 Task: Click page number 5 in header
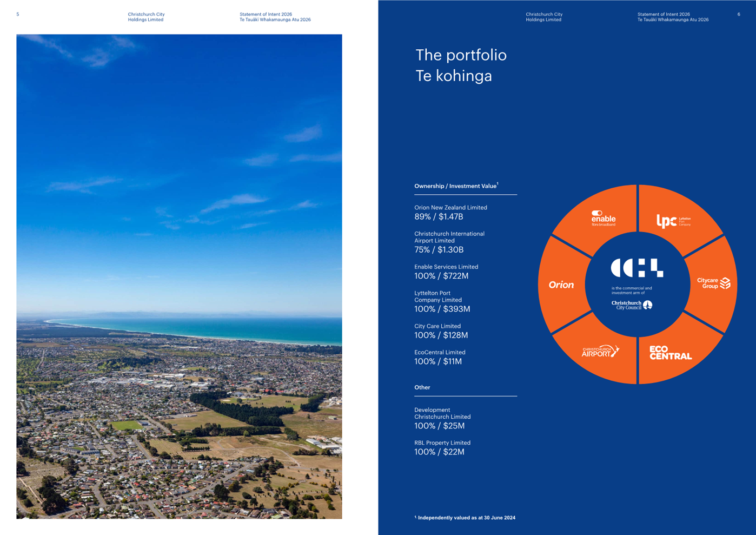pyautogui.click(x=18, y=15)
